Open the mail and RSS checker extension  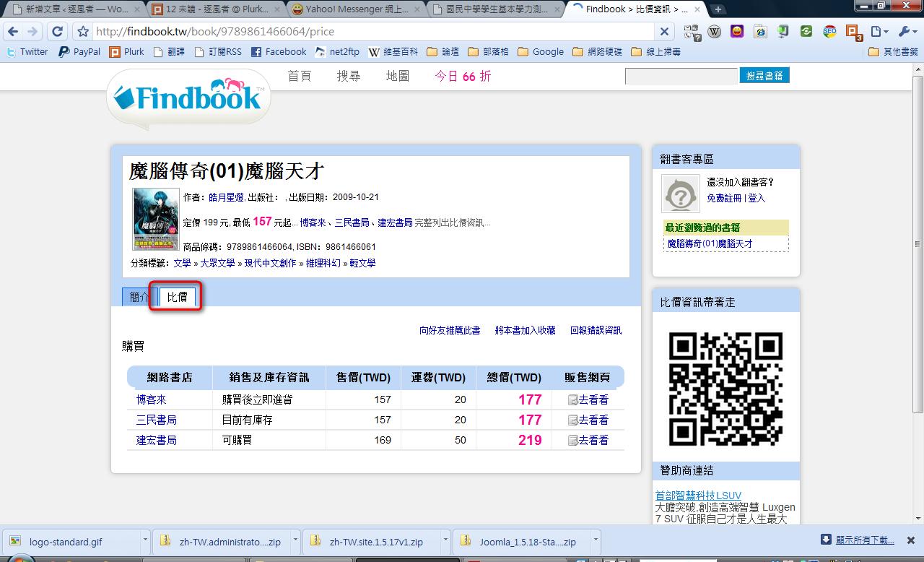click(x=692, y=32)
